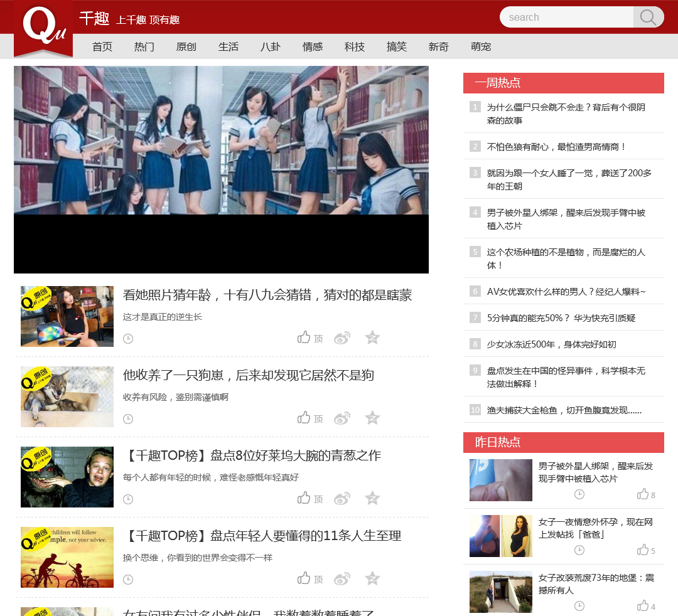Open weekly item 渔夫捕获大金枪鱼
Image resolution: width=678 pixels, height=616 pixels.
coord(564,410)
